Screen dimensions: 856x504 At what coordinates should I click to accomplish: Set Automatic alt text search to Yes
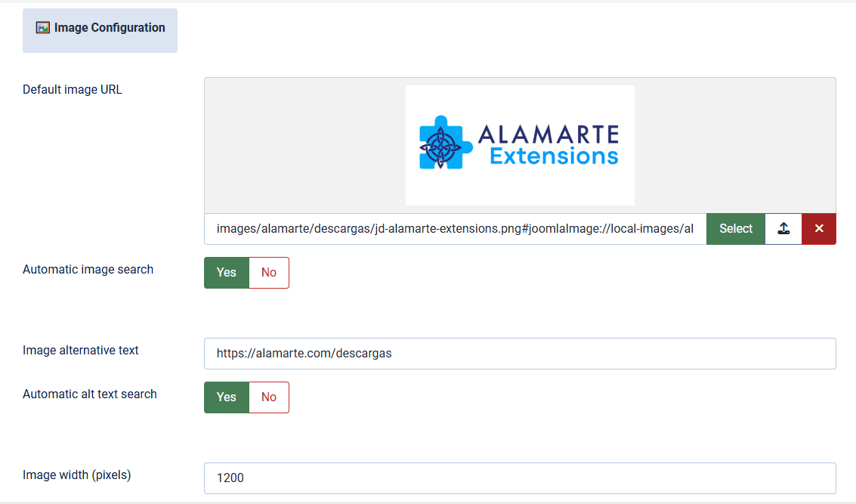(x=227, y=397)
